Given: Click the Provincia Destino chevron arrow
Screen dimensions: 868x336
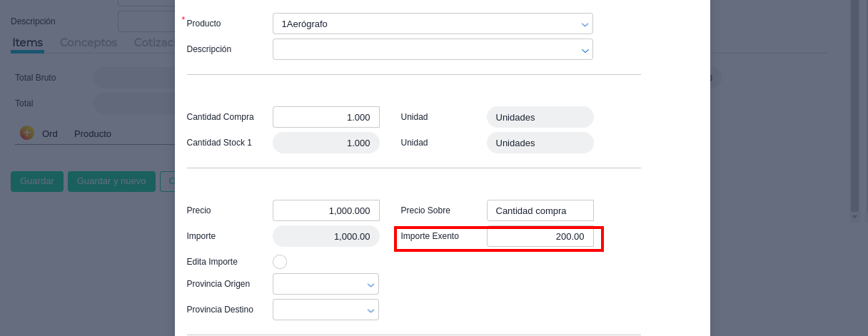Looking at the screenshot, I should [370, 310].
